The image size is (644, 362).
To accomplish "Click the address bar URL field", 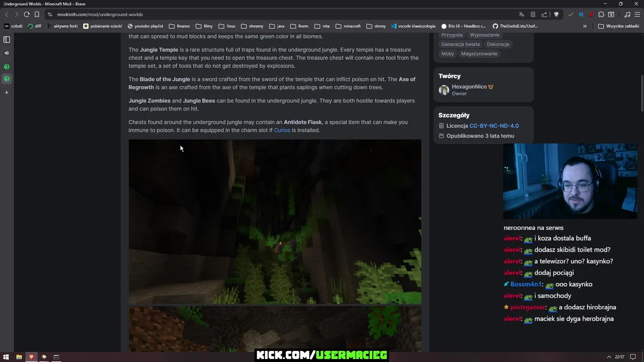I will click(282, 15).
